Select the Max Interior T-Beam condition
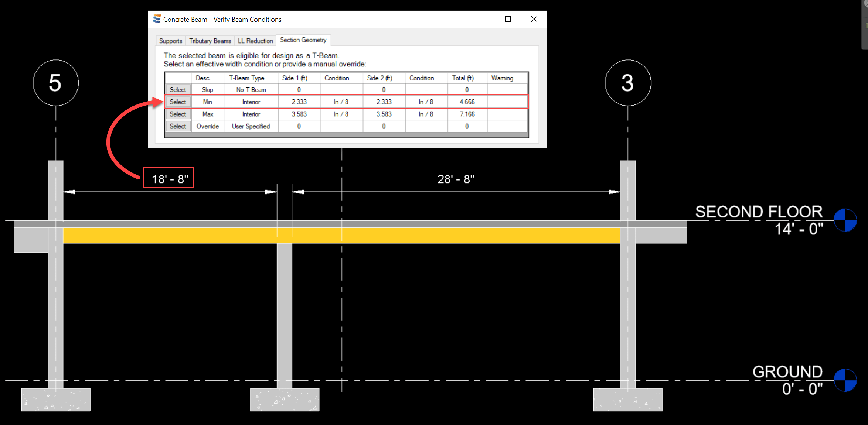This screenshot has width=868, height=425. click(178, 114)
